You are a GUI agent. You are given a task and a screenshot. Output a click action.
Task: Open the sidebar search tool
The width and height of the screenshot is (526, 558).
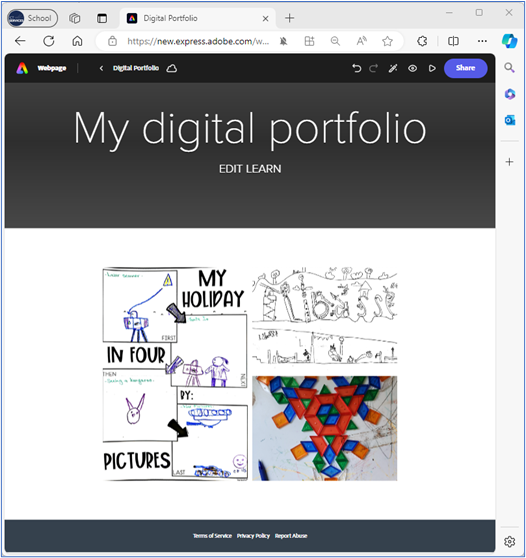pos(510,67)
